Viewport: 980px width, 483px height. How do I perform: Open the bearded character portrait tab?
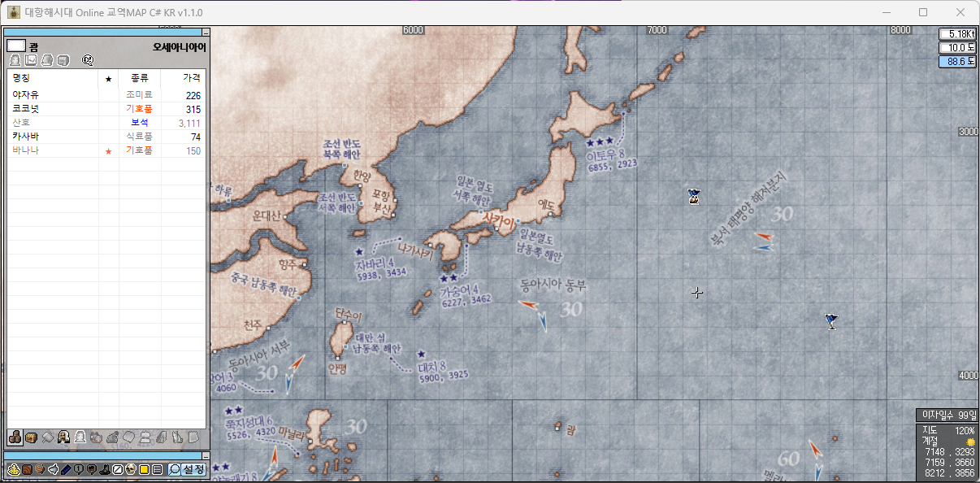coord(63,437)
